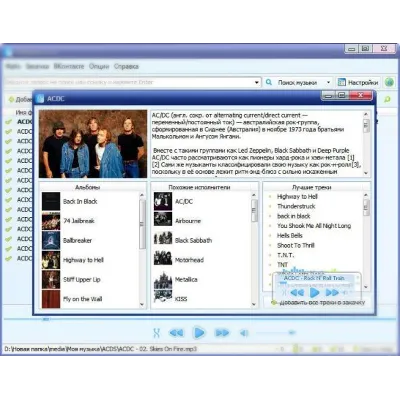400x400 pixels.
Task: Click fast-forward in the mini player popup
Action: (332, 293)
